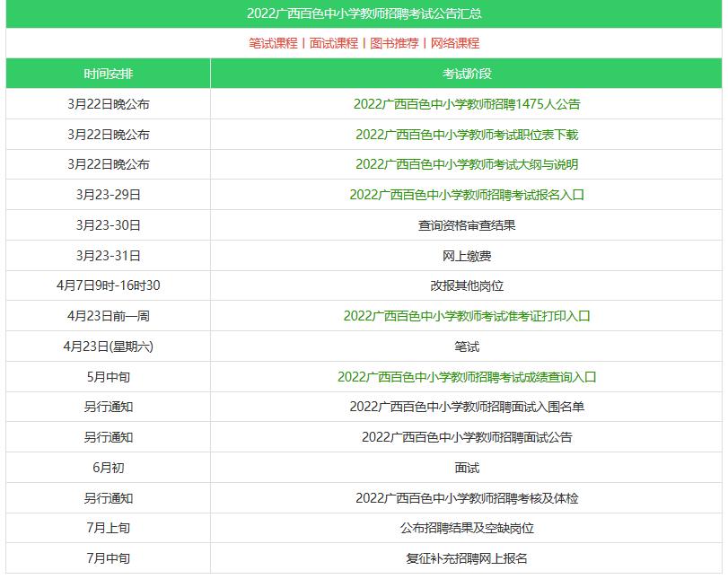
Task: Click the page title header bar
Action: click(x=364, y=12)
